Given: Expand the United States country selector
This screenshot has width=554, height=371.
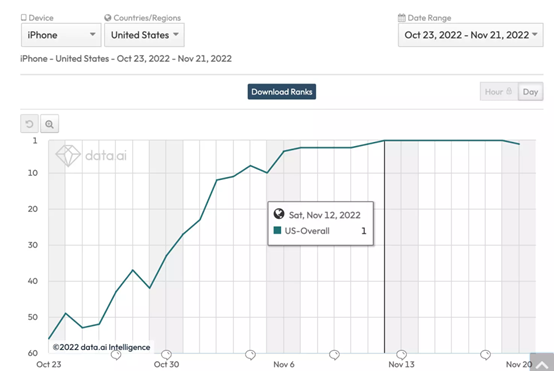Looking at the screenshot, I should click(x=145, y=35).
